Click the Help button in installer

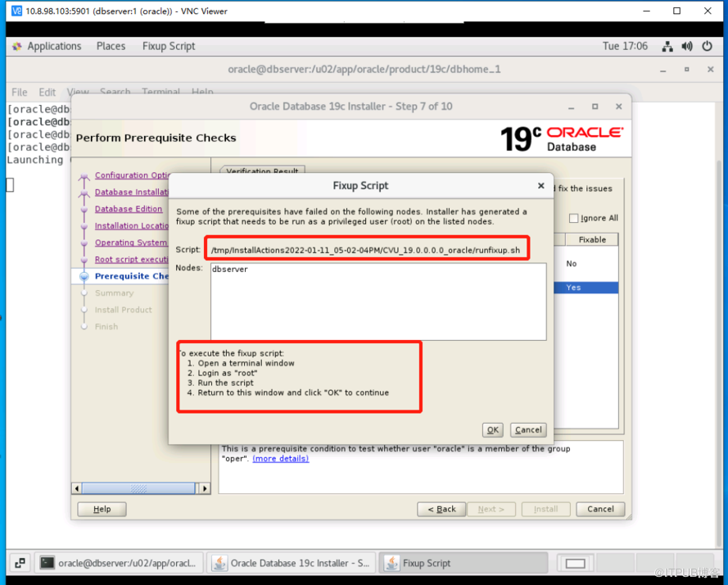102,509
